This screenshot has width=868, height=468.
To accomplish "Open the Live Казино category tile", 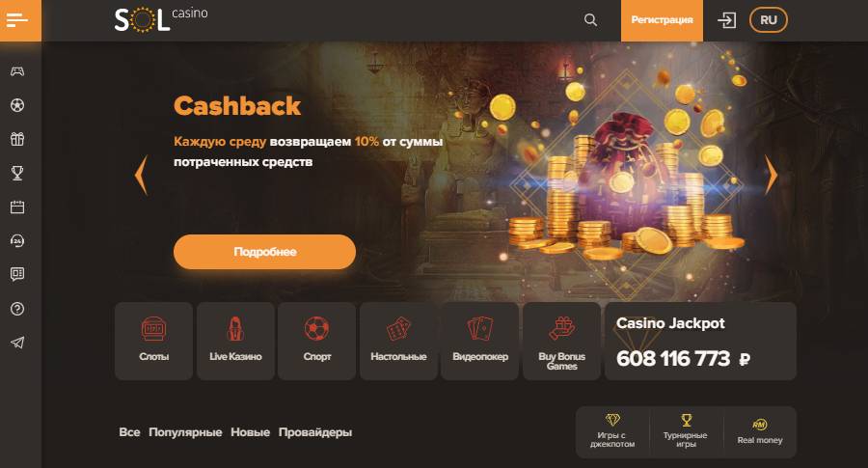I will 235,342.
